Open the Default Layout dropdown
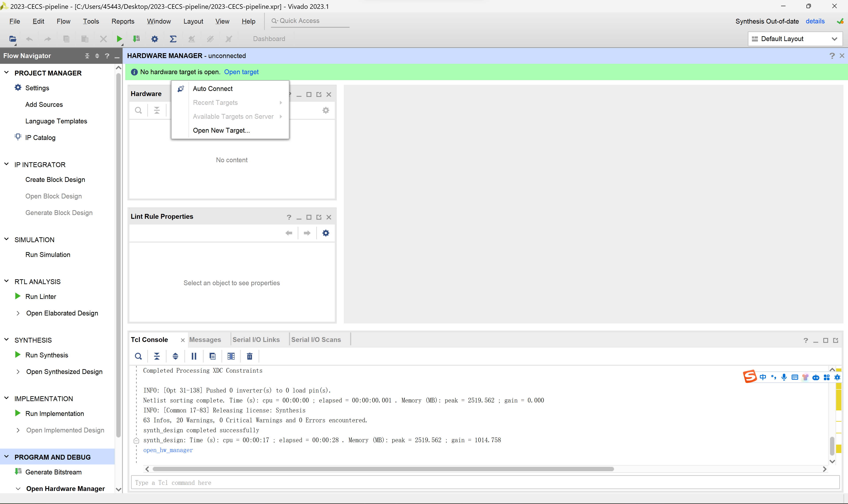Image resolution: width=848 pixels, height=504 pixels. click(x=795, y=39)
